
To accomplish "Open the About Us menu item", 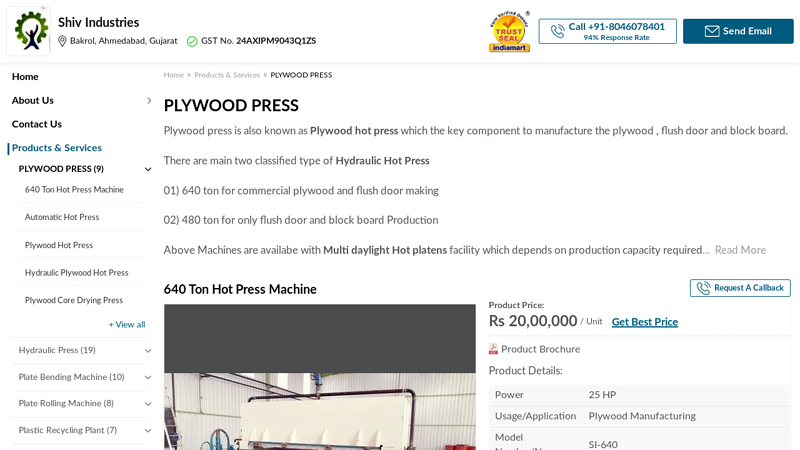I will tap(33, 101).
